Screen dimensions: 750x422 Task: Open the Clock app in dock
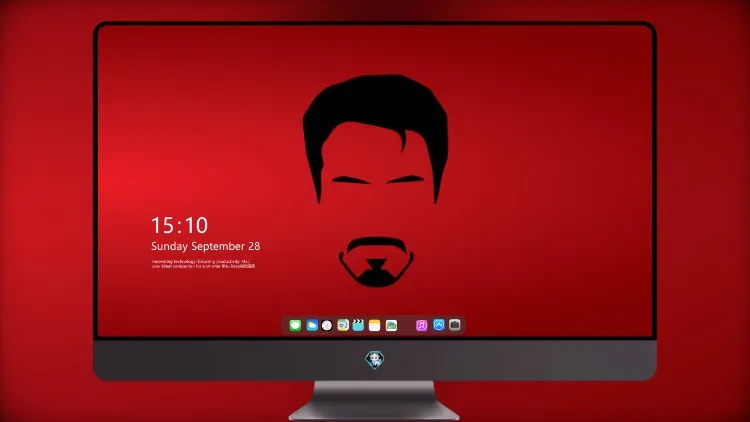(x=327, y=325)
